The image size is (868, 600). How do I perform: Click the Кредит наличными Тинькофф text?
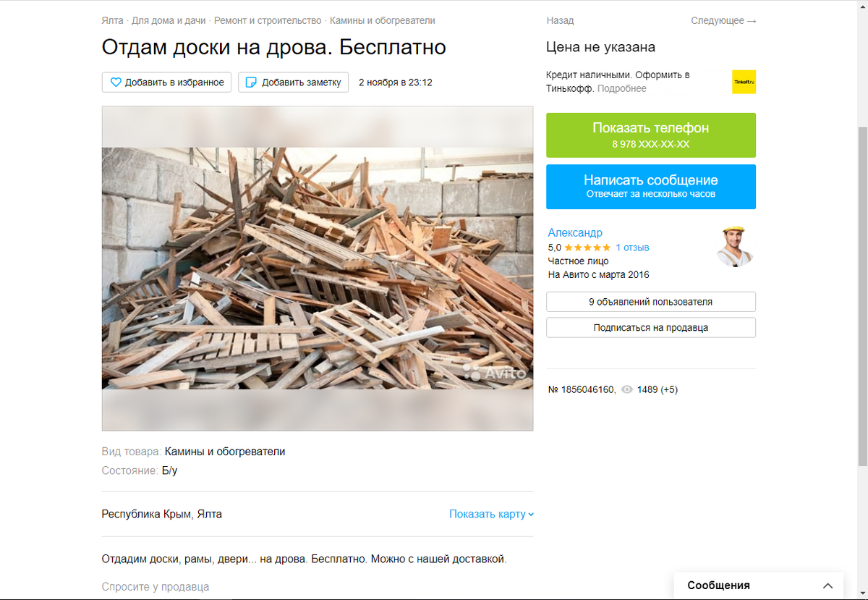pyautogui.click(x=618, y=82)
